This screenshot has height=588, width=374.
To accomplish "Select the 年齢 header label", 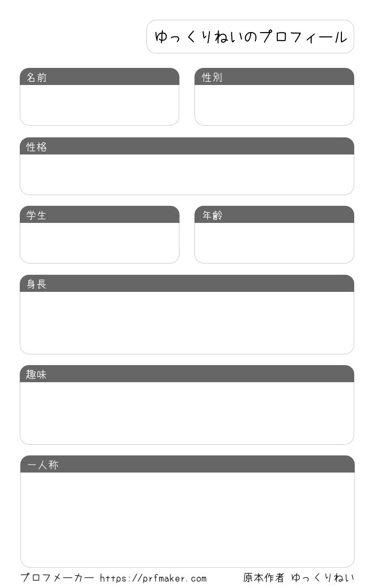I will pos(213,215).
